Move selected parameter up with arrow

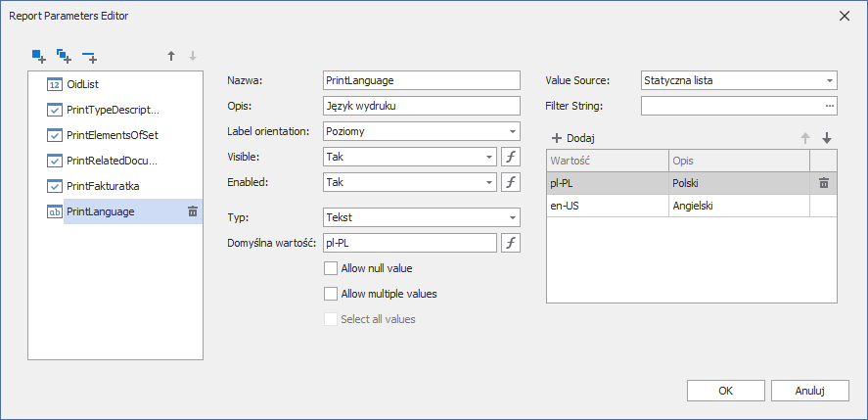click(171, 57)
